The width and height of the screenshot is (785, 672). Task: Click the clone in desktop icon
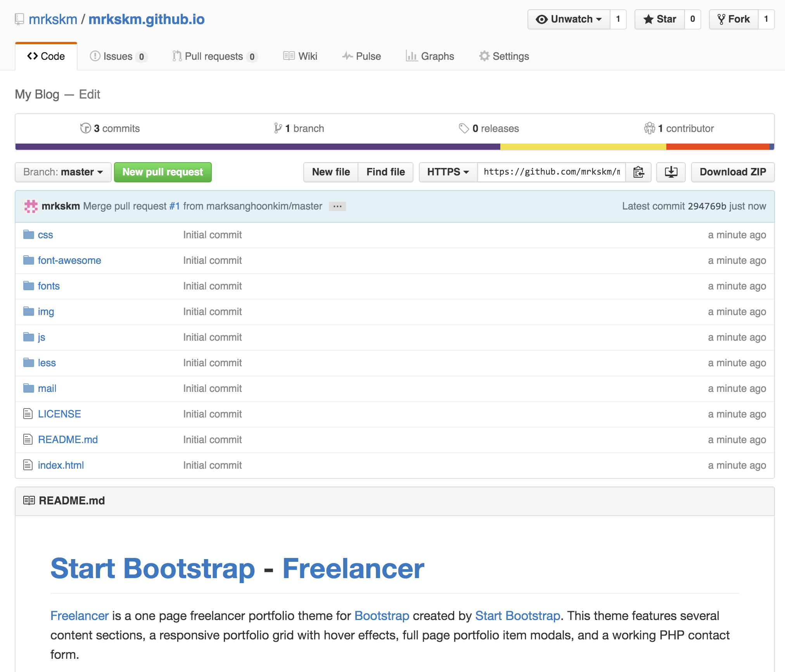tap(671, 172)
